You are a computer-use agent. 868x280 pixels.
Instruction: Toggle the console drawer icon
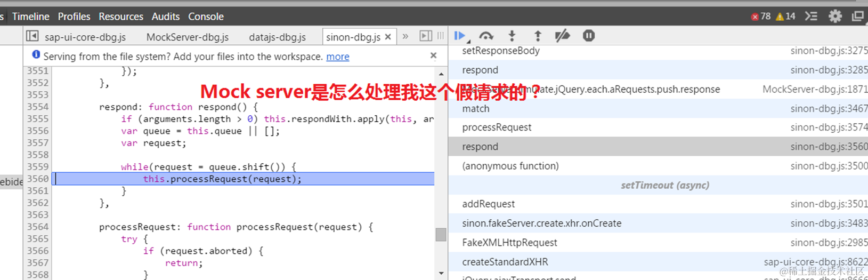pos(811,16)
